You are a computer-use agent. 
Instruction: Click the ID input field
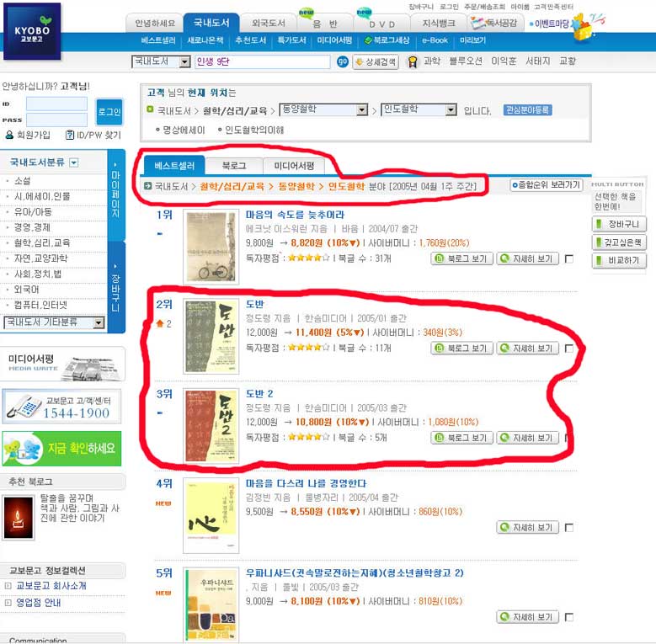56,104
